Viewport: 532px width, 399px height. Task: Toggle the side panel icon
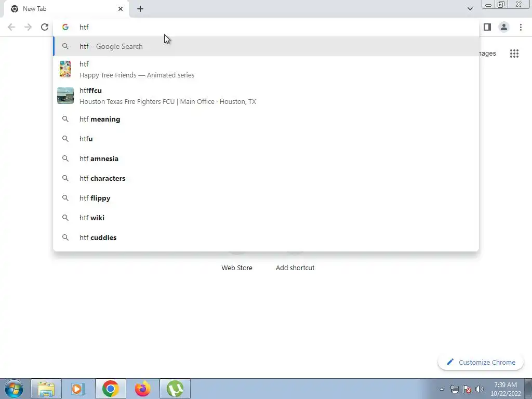(487, 27)
